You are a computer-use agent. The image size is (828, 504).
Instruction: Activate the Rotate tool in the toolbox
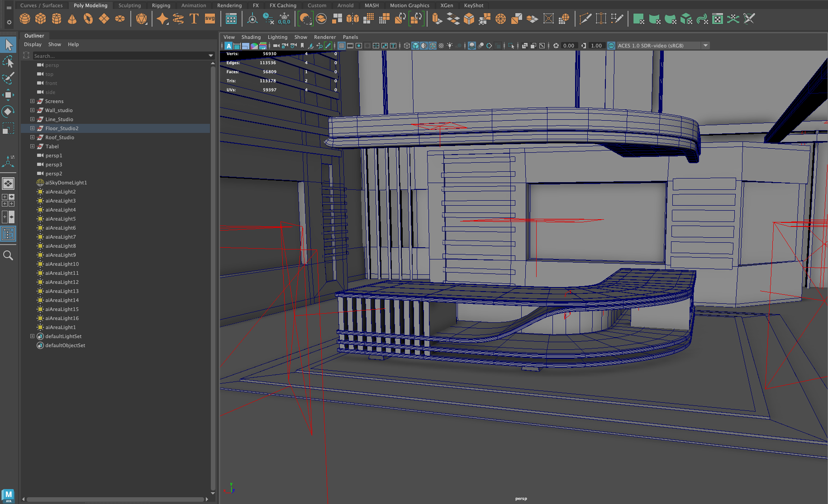tap(8, 112)
